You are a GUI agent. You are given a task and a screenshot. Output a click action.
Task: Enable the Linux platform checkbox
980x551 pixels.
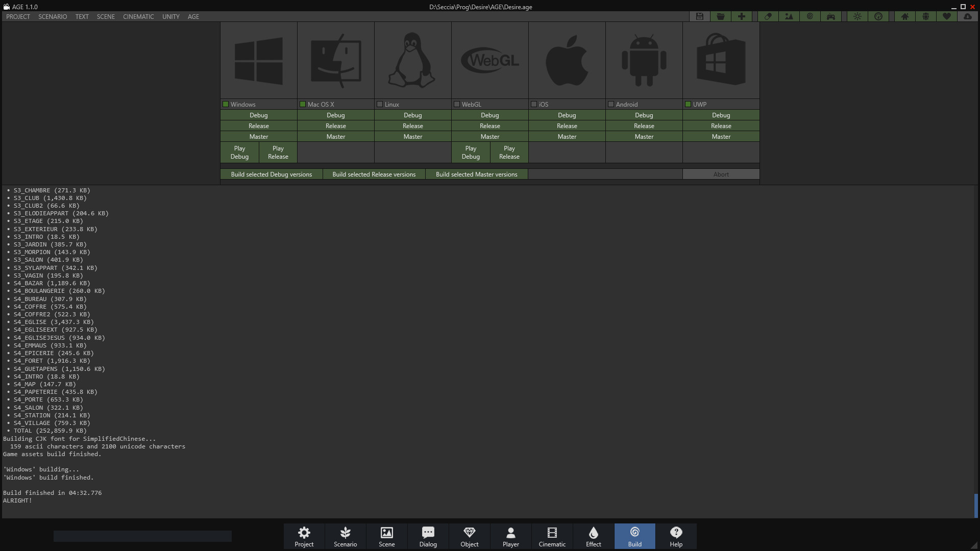coord(380,104)
